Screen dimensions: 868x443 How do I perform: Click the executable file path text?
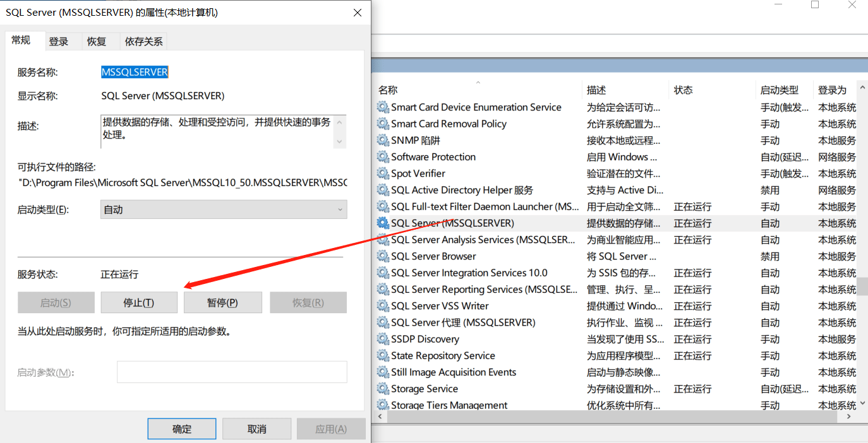pos(183,183)
